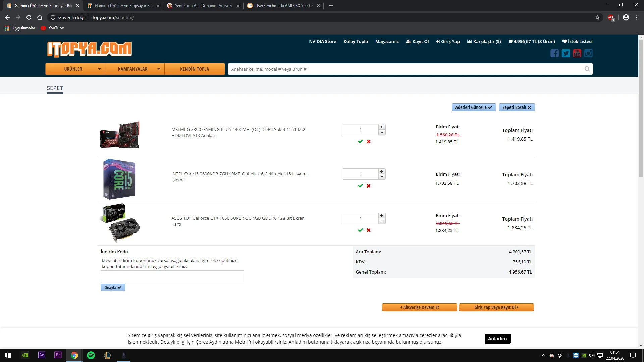644x362 pixels.
Task: Bookmark page with star icon
Action: [597, 17]
